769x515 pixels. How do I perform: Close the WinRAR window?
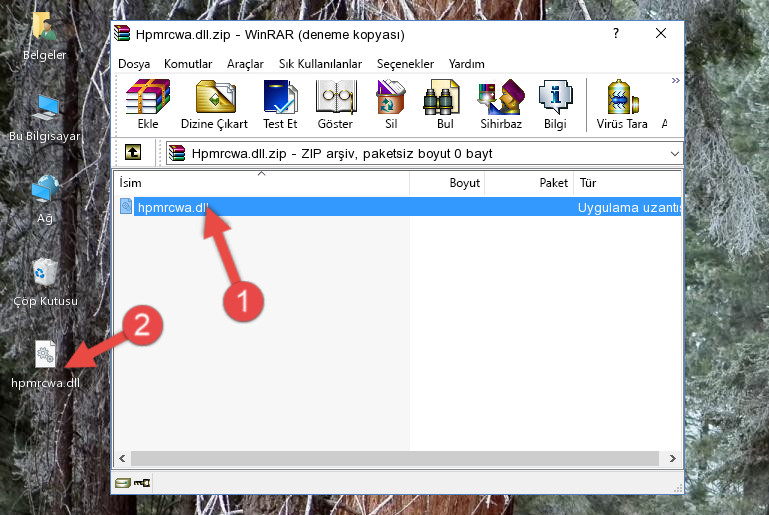[661, 33]
